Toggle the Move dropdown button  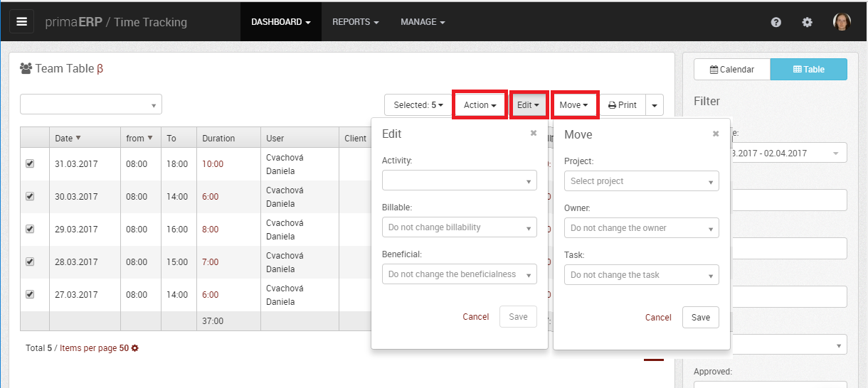[575, 104]
